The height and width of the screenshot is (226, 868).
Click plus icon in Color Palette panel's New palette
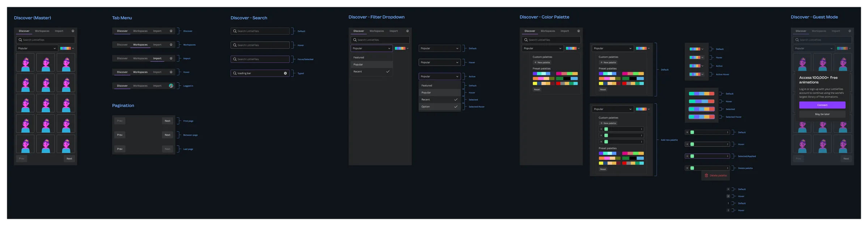point(536,62)
